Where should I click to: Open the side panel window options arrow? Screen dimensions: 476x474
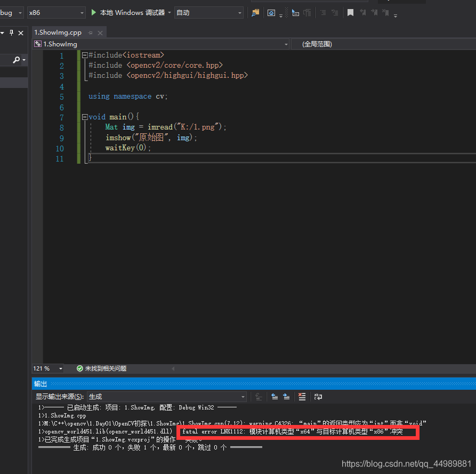pyautogui.click(x=2, y=33)
